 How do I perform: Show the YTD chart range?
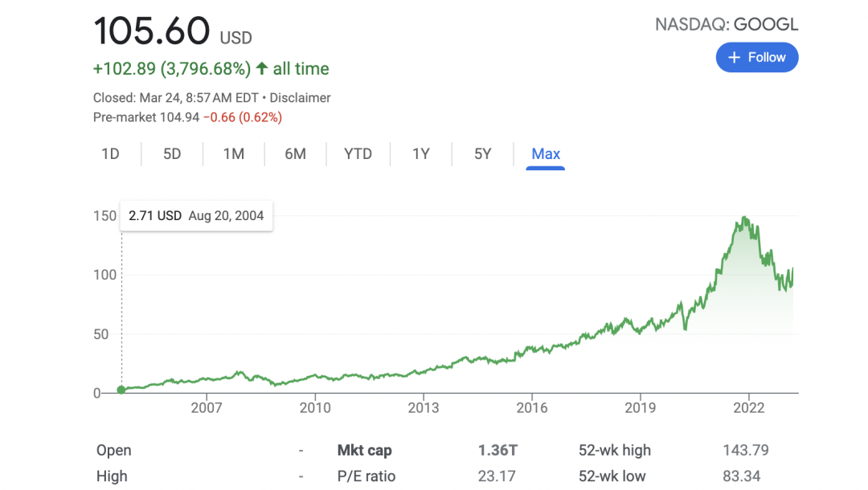358,153
